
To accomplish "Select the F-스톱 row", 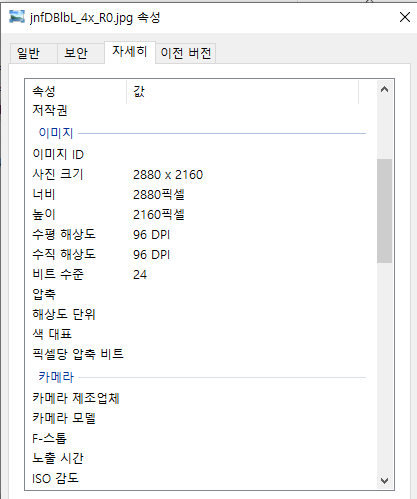I will [49, 438].
